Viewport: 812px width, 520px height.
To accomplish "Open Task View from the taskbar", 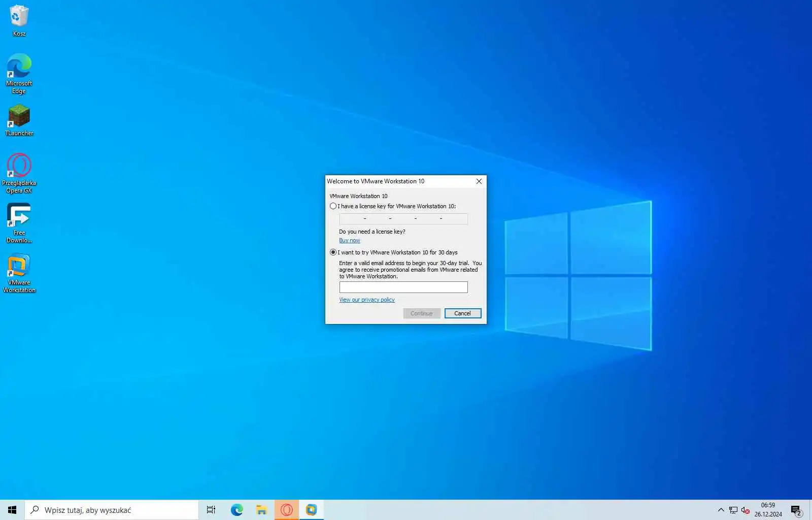I will pyautogui.click(x=211, y=510).
